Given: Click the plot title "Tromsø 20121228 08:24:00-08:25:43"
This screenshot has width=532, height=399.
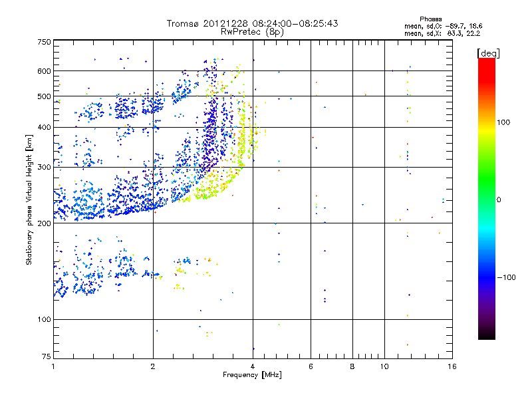Looking at the screenshot, I should [x=252, y=23].
